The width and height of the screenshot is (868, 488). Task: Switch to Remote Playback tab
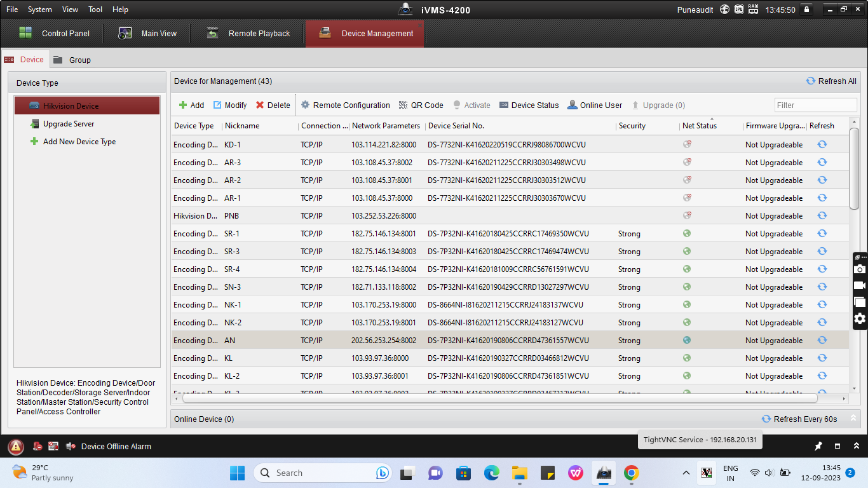point(248,33)
